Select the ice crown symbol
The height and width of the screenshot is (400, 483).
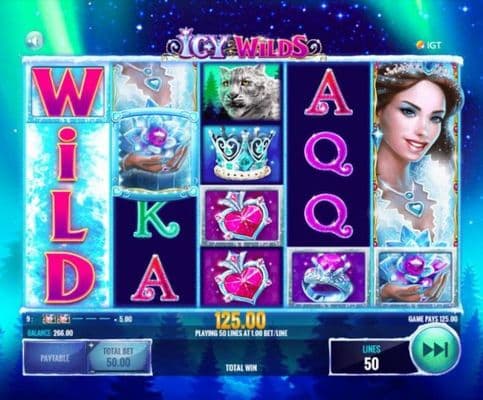tap(242, 154)
